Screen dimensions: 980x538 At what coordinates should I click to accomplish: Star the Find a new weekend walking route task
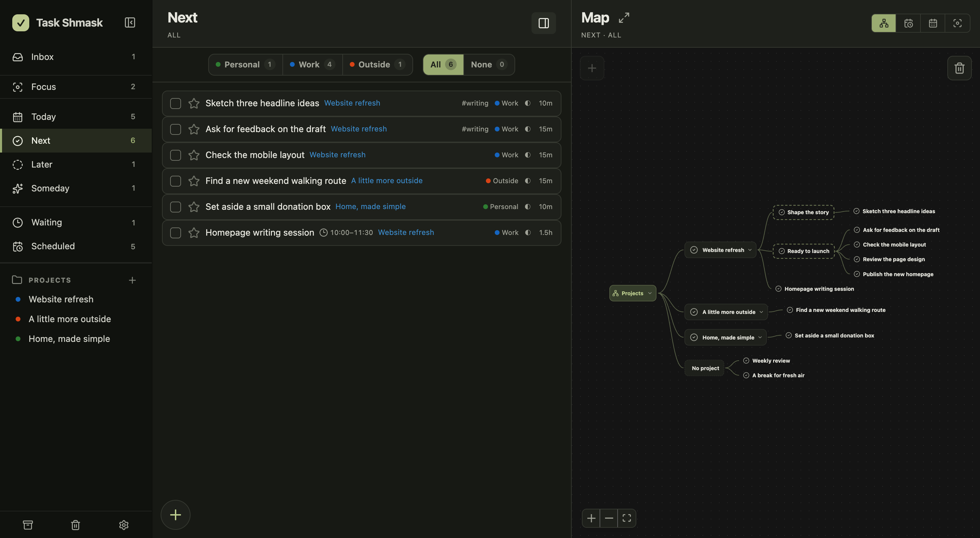(x=194, y=181)
